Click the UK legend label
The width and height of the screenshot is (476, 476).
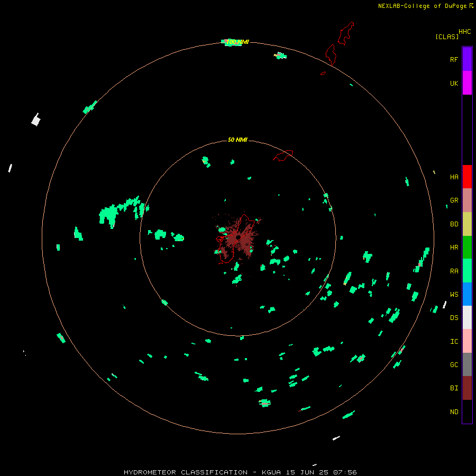[454, 84]
